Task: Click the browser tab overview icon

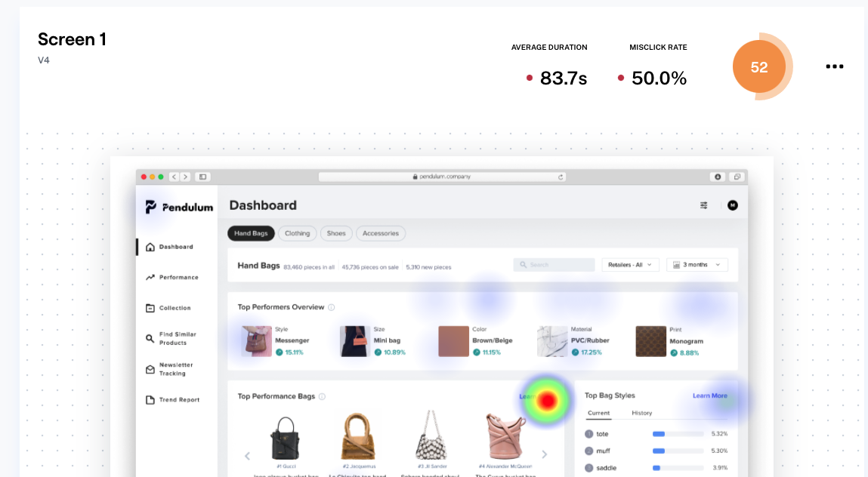Action: 737,177
